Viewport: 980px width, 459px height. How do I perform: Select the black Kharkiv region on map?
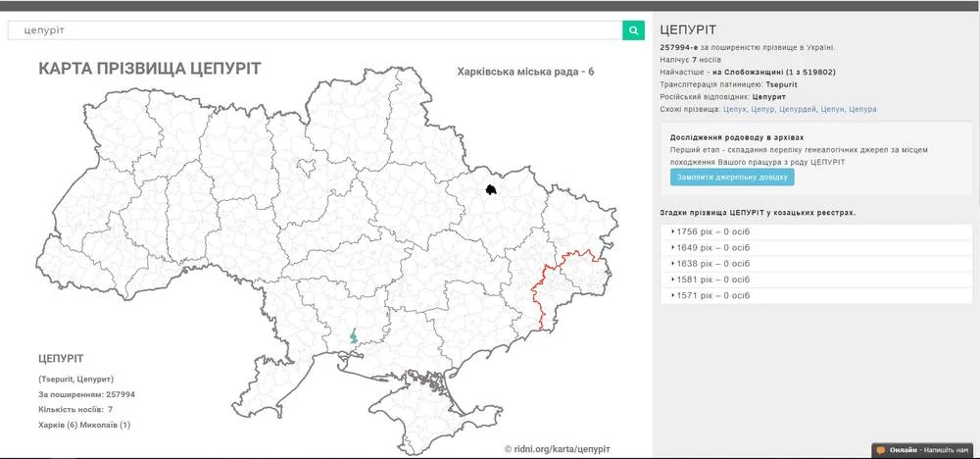click(492, 188)
